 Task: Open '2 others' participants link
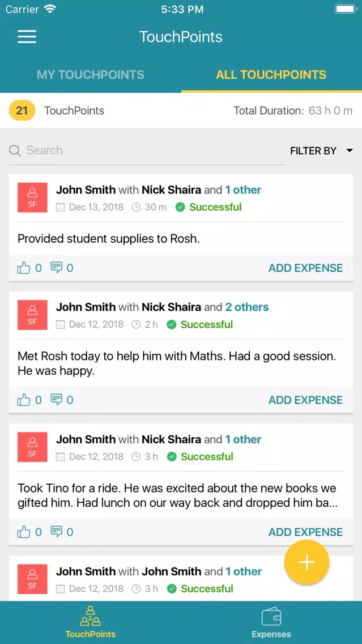tap(247, 307)
